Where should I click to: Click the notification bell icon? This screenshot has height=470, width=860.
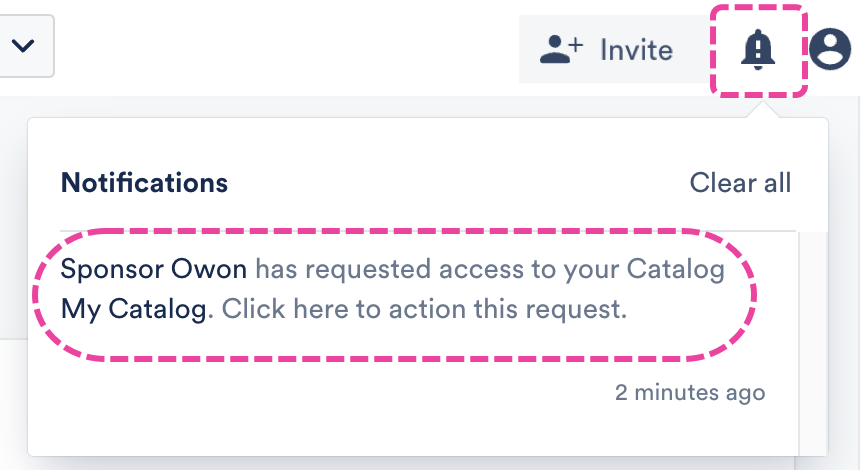point(758,49)
